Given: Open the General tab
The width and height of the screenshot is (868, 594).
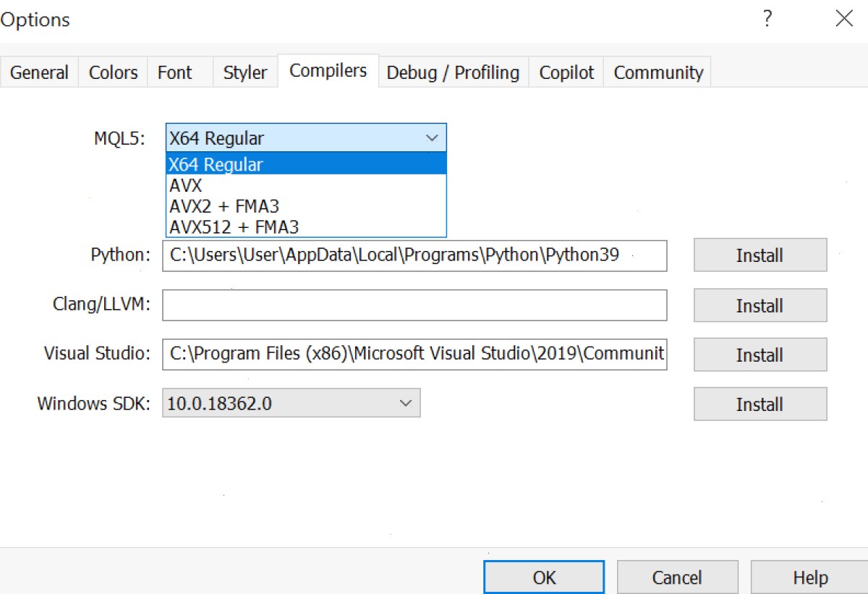Looking at the screenshot, I should pos(39,72).
